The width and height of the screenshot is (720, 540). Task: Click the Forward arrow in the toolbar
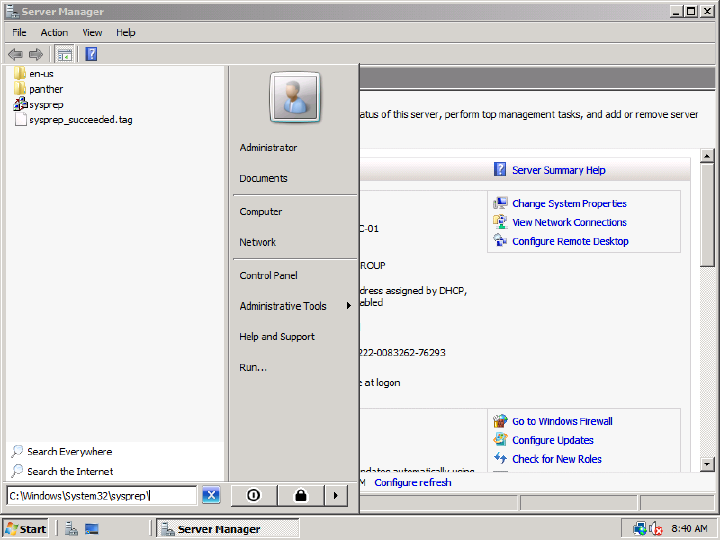[35, 54]
